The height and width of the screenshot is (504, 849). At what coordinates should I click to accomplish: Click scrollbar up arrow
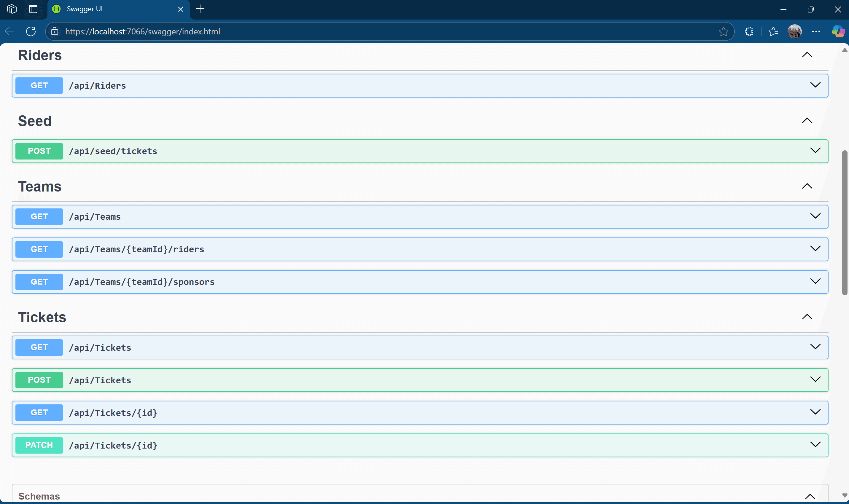point(845,50)
